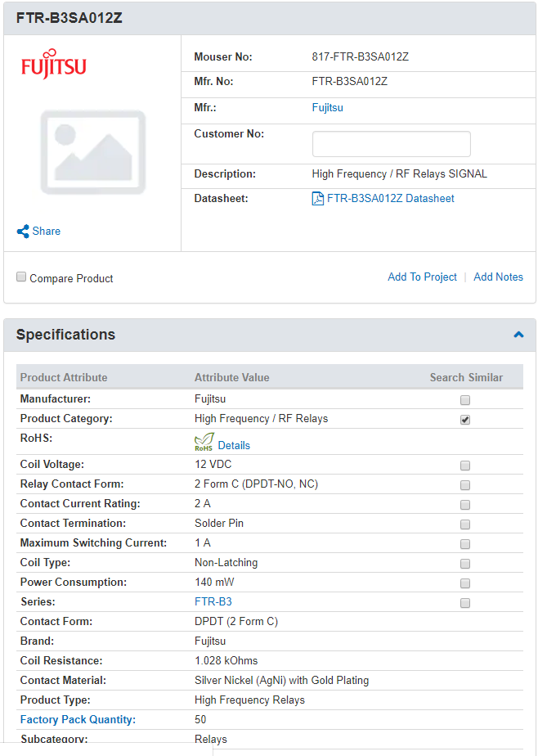The image size is (538, 756).
Task: Click the Search Similar column header
Action: coord(466,377)
